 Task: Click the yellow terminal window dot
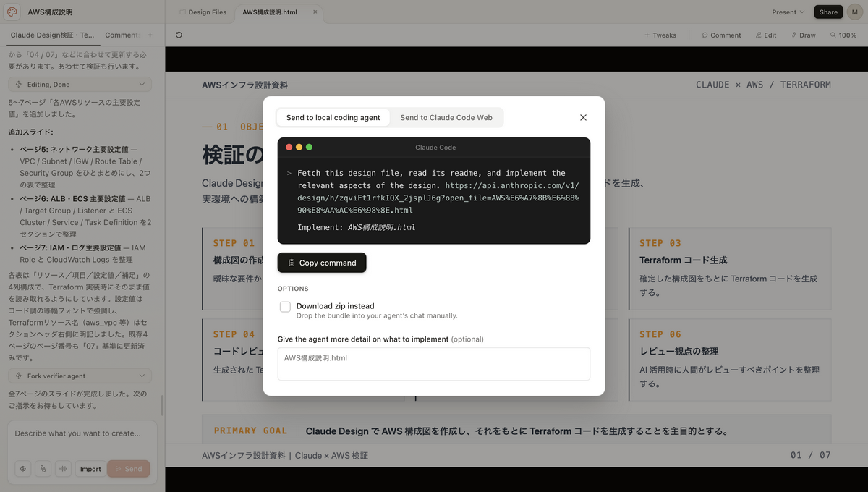coord(299,147)
